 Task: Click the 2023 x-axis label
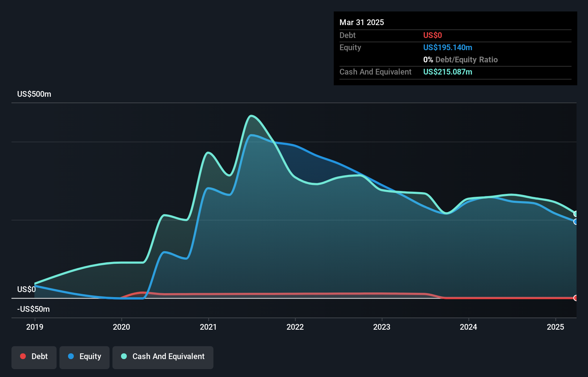382,327
